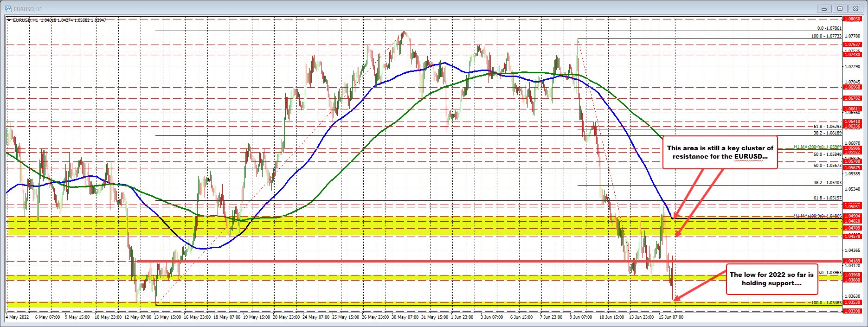The width and height of the screenshot is (868, 327).
Task: Click the 1.07780 price scale value
Action: [x=853, y=36]
